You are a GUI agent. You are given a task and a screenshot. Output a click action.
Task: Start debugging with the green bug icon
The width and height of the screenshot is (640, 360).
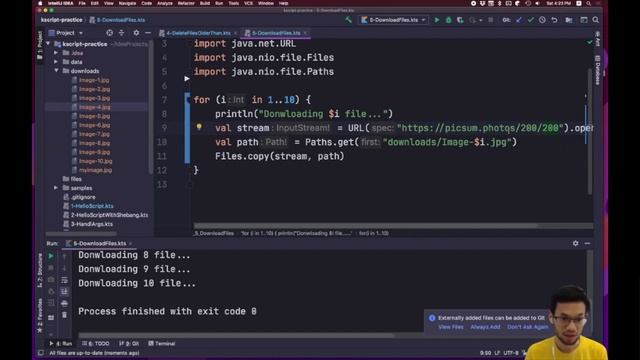(448, 20)
